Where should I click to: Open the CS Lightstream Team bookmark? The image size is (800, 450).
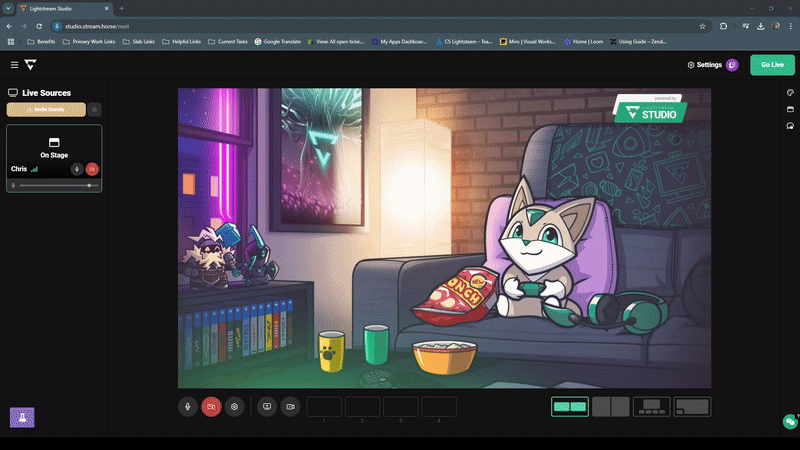coord(464,42)
